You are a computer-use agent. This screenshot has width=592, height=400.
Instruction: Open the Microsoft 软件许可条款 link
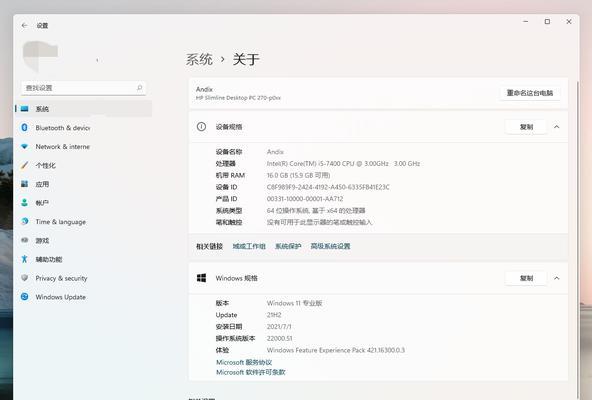coord(251,372)
